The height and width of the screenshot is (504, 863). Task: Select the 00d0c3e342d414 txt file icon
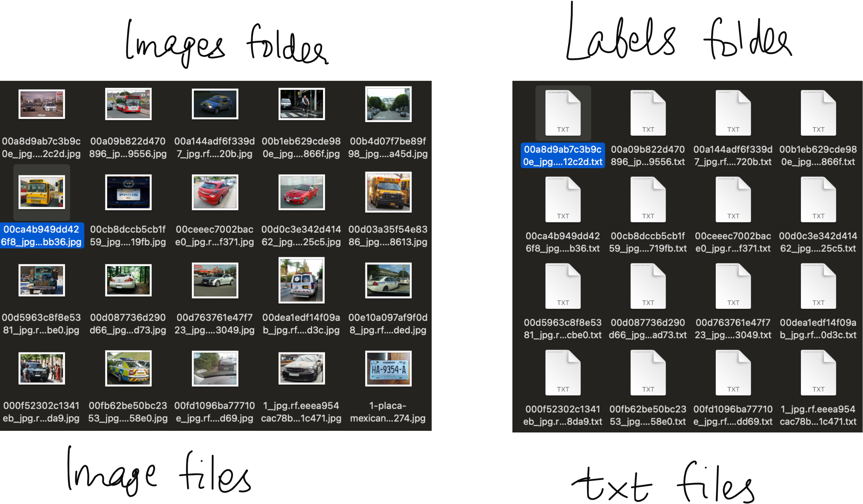(818, 199)
